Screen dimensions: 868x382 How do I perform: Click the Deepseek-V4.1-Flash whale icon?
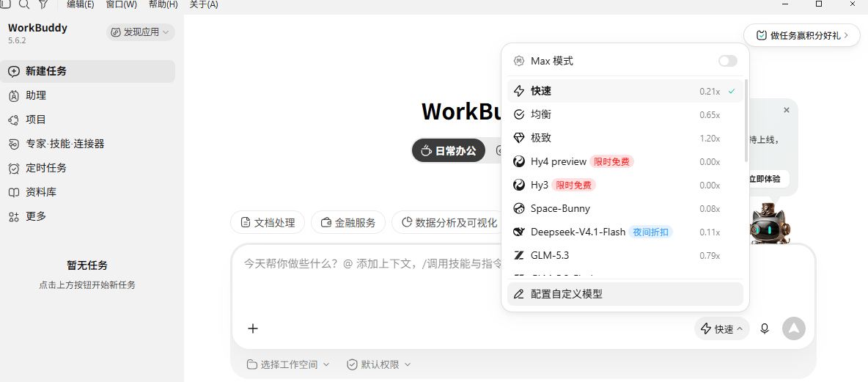[519, 232]
